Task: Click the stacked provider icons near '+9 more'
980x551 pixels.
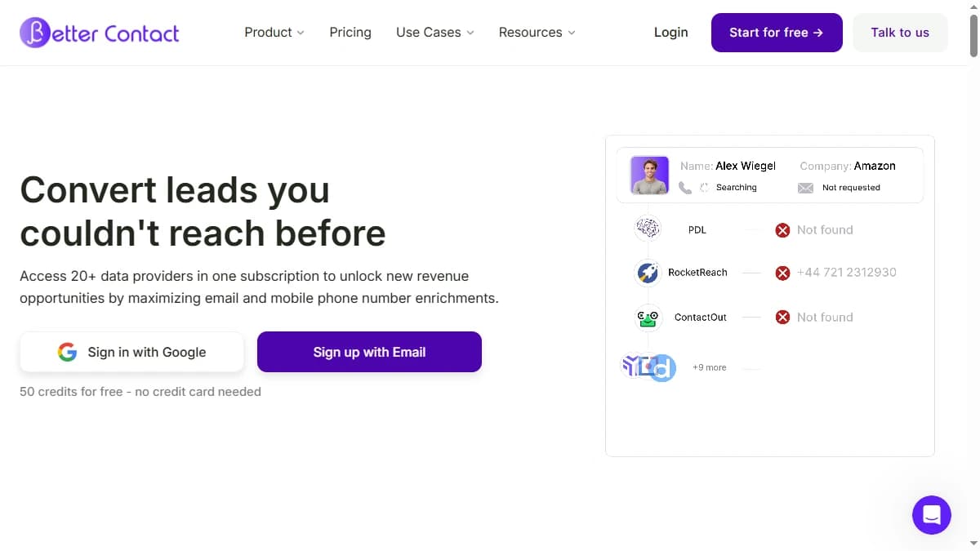Action: coord(648,367)
